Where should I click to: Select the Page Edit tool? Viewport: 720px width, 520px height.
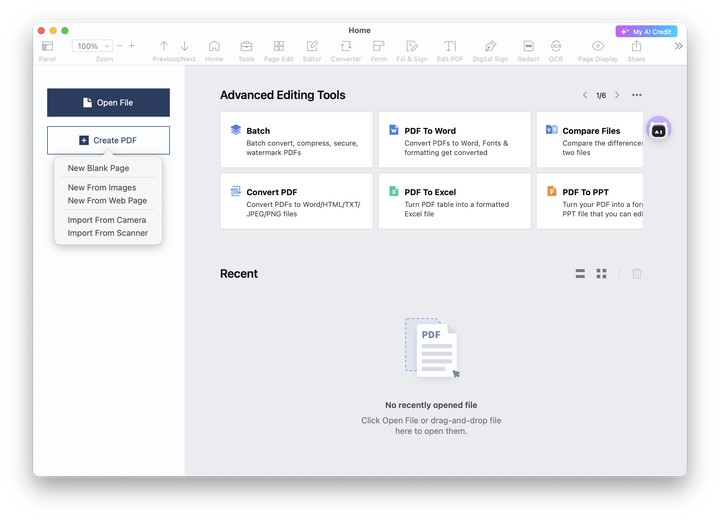pyautogui.click(x=278, y=46)
